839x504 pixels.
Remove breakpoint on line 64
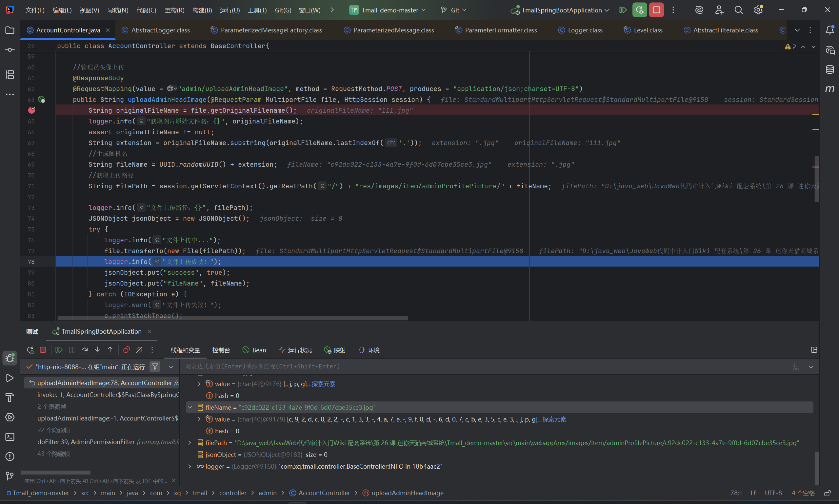click(x=31, y=110)
